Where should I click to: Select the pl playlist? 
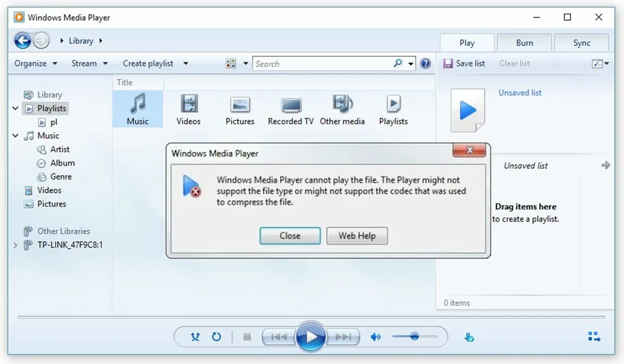[x=48, y=122]
